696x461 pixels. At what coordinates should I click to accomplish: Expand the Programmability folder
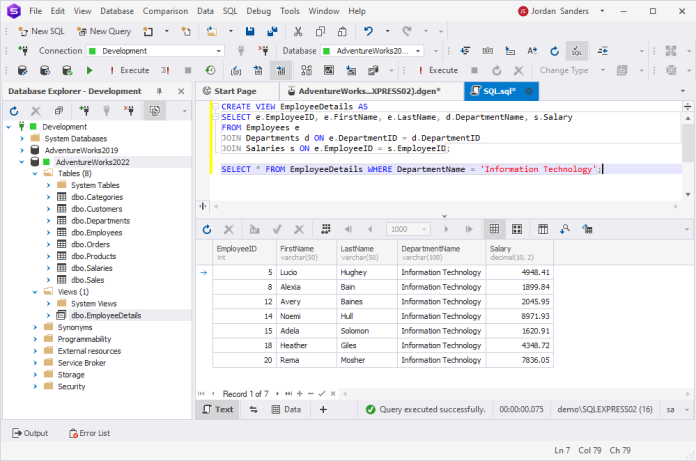(x=35, y=339)
